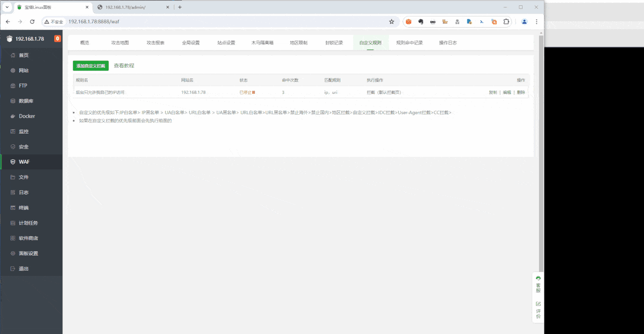
Task: Reload the current page
Action: 32,22
